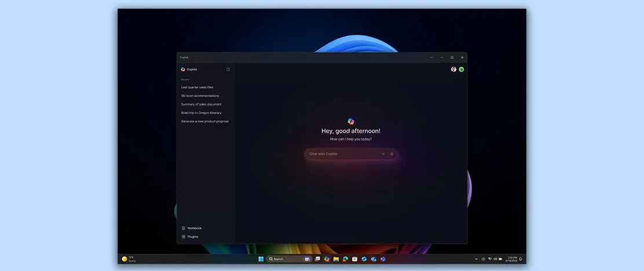Open the sunny weather widget on taskbar
The height and width of the screenshot is (271, 644).
point(129,259)
